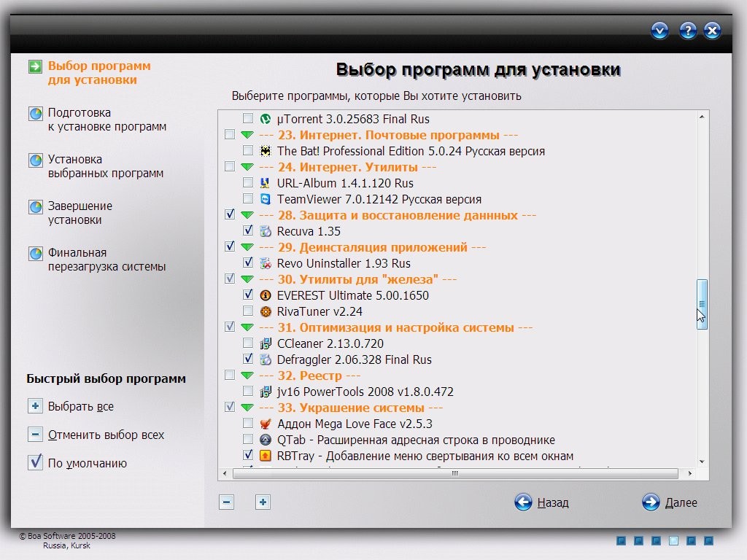The height and width of the screenshot is (560, 747).
Task: Collapse all groups with the minus button below the list
Action: (226, 502)
